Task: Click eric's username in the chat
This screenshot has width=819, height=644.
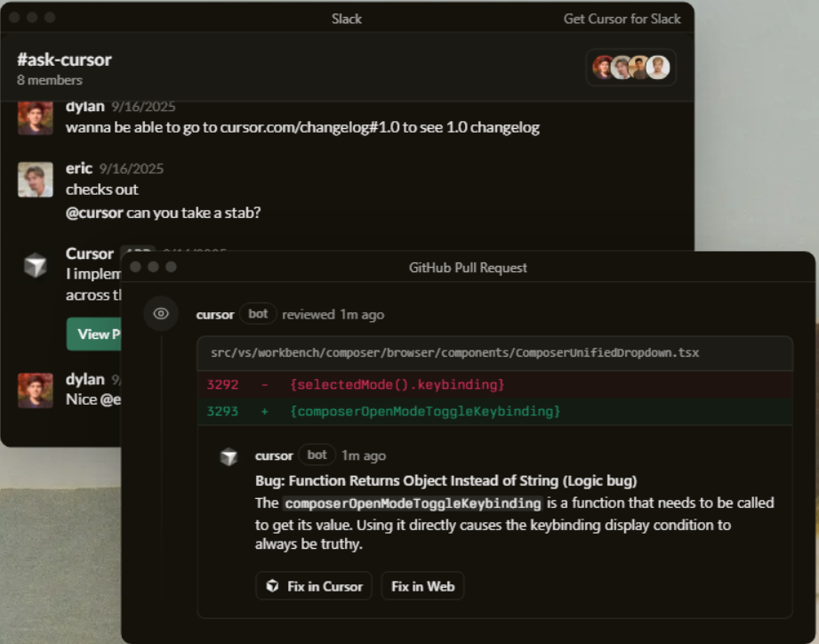Action: tap(78, 168)
